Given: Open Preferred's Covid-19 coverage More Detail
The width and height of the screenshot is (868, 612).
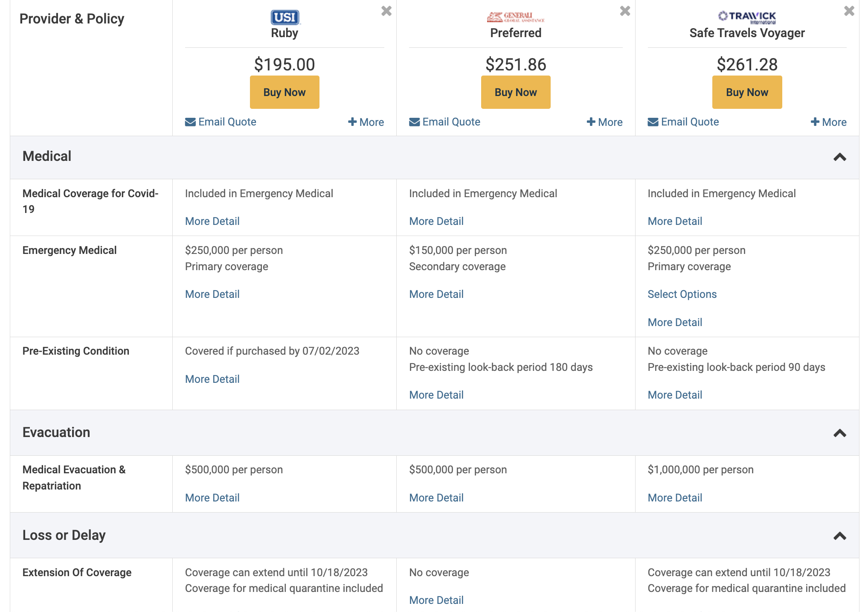Looking at the screenshot, I should point(436,221).
